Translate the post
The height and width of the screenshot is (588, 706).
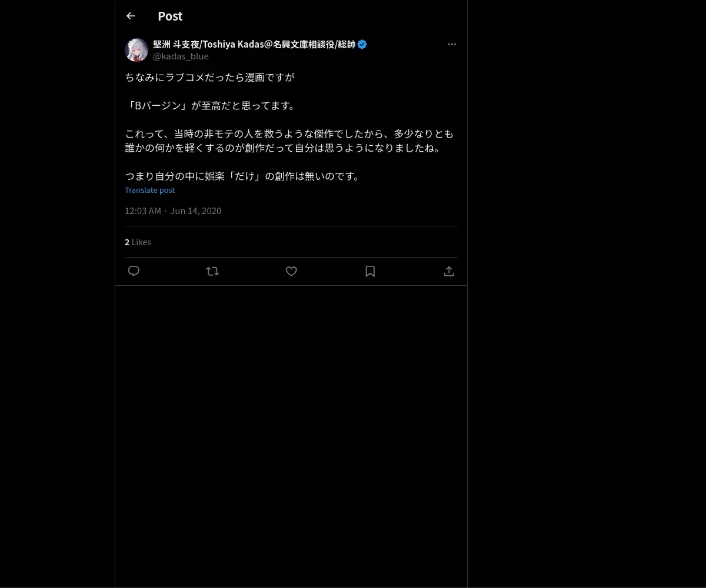pyautogui.click(x=149, y=190)
